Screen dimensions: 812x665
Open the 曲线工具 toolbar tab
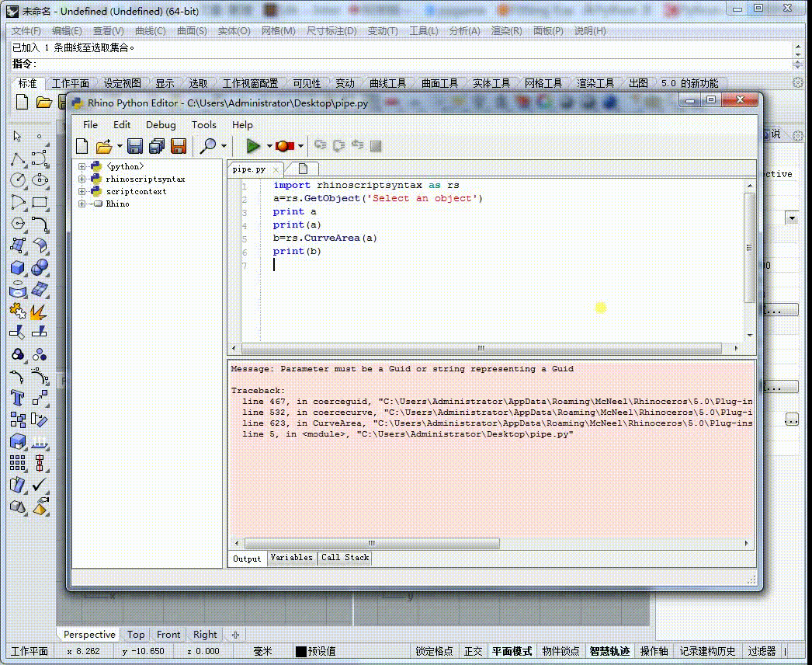(387, 83)
